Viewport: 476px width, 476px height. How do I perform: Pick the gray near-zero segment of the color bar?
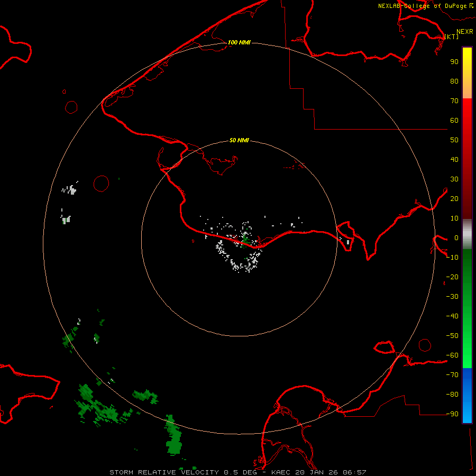click(467, 234)
